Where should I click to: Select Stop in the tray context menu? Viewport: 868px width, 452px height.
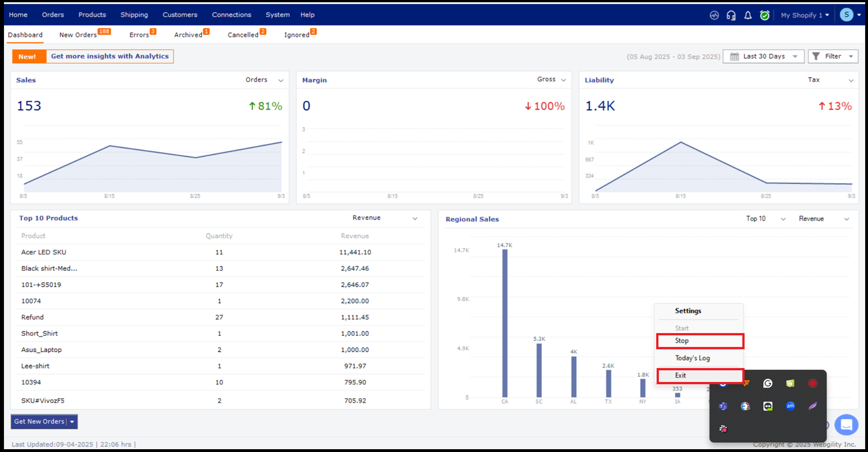click(x=700, y=341)
